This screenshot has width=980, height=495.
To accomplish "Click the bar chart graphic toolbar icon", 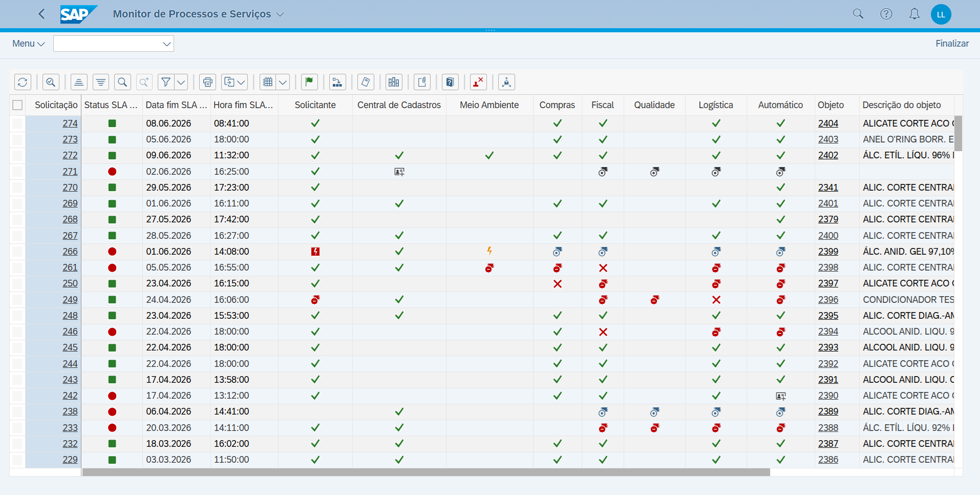I will (394, 82).
